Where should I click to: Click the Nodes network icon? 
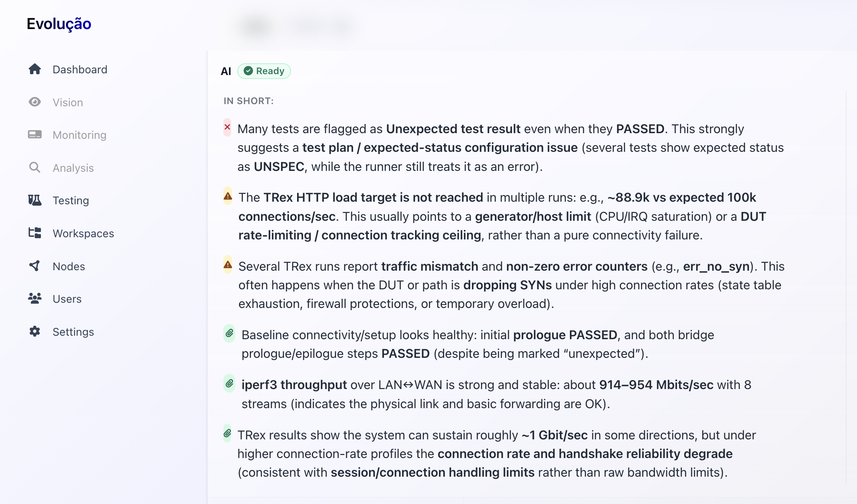35,266
